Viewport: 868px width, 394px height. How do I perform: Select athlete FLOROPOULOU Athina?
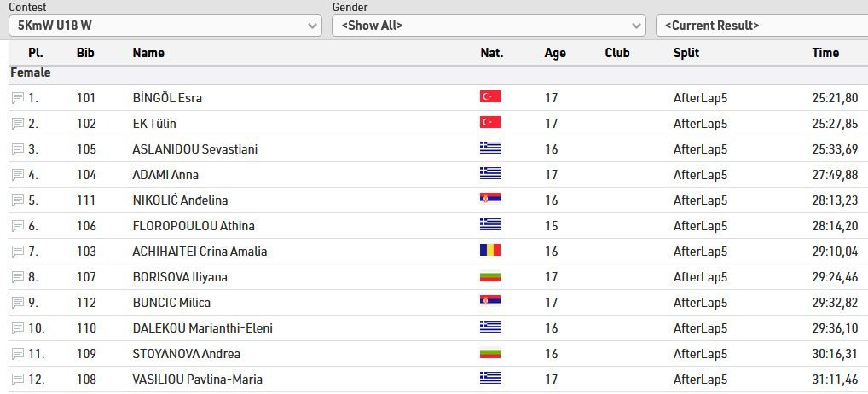tap(194, 226)
